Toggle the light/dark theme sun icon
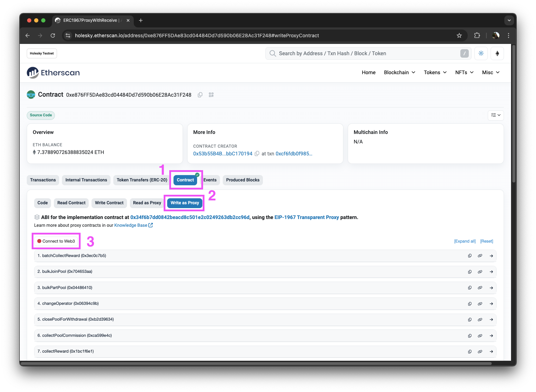The height and width of the screenshot is (392, 536). click(x=481, y=53)
